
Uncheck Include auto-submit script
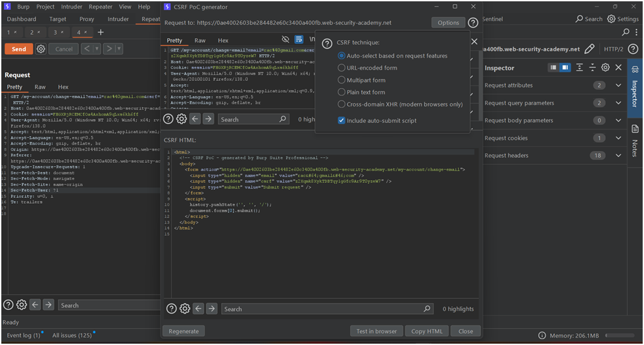[x=341, y=120]
